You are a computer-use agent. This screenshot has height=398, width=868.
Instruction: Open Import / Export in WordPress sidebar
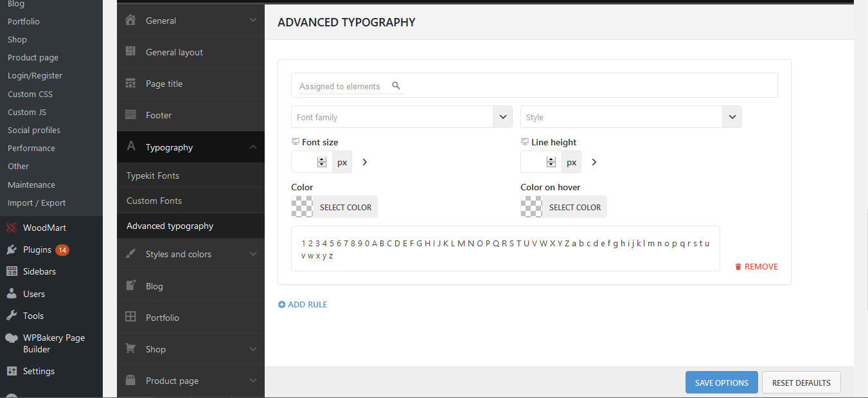click(37, 203)
